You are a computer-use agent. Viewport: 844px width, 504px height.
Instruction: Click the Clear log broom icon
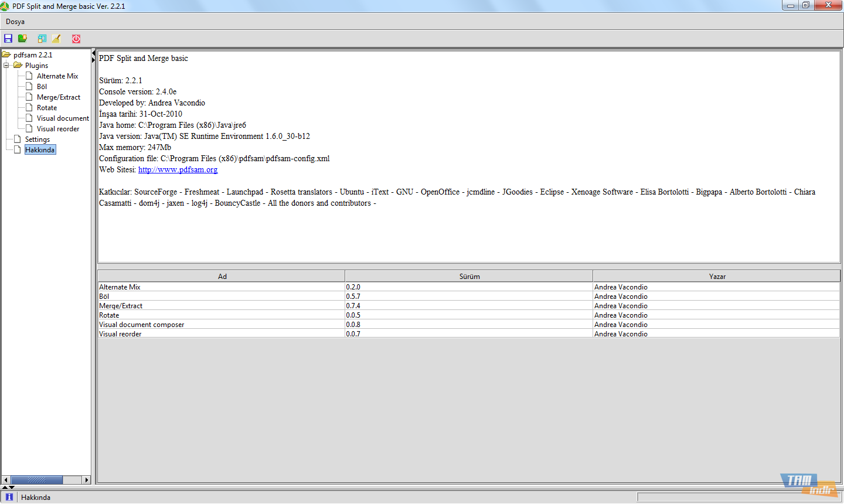56,39
